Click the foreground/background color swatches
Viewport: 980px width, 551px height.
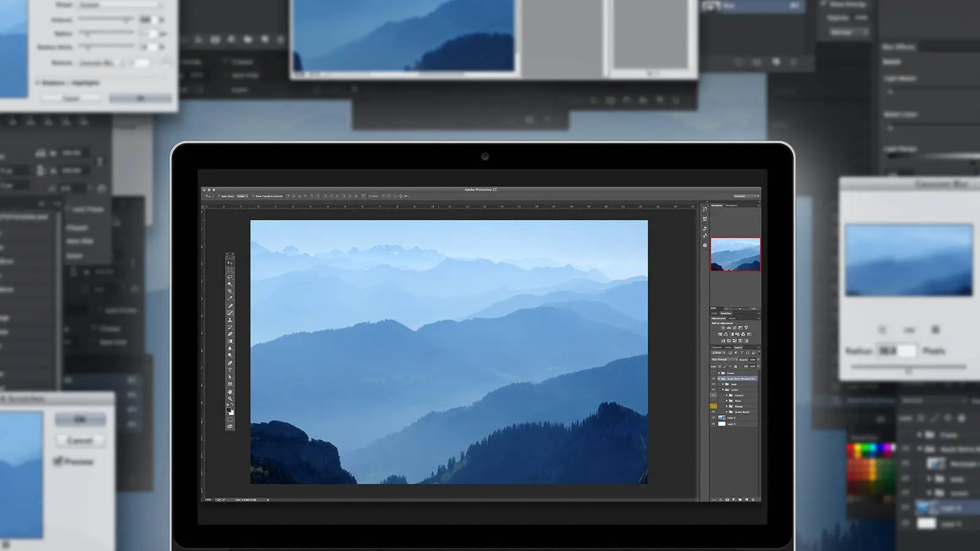[x=230, y=411]
